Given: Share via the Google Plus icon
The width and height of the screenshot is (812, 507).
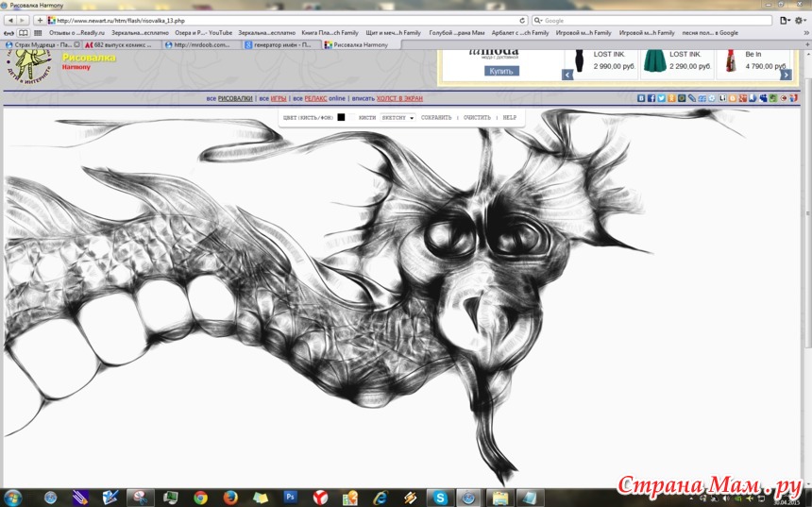Looking at the screenshot, I should (x=743, y=98).
